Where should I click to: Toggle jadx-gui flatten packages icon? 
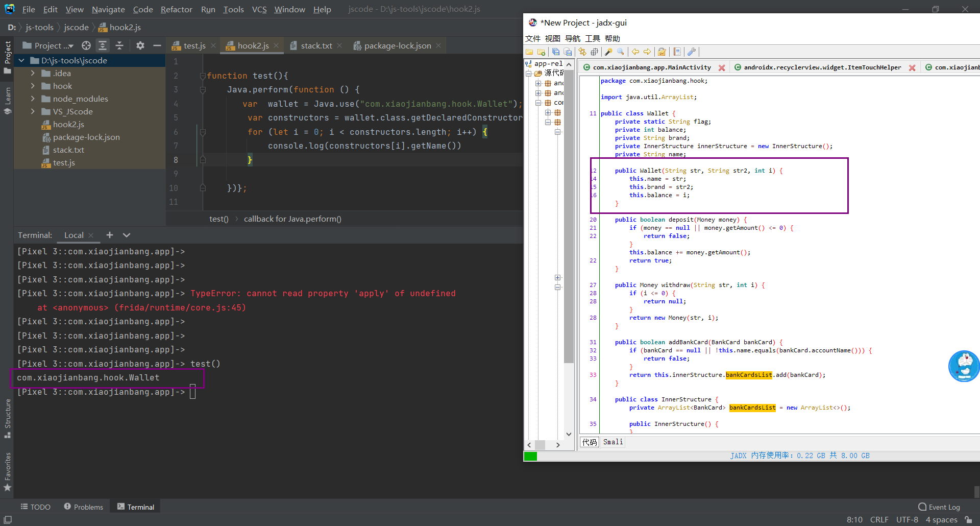tap(595, 52)
